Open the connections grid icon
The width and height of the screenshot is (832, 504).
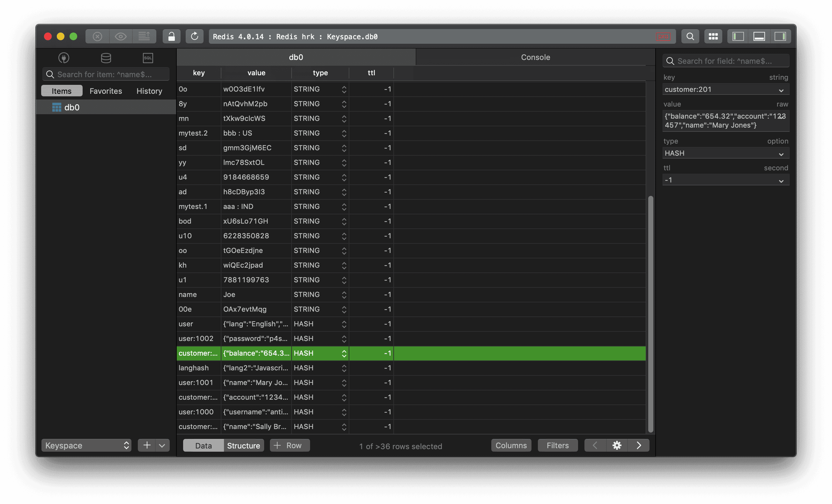[713, 36]
